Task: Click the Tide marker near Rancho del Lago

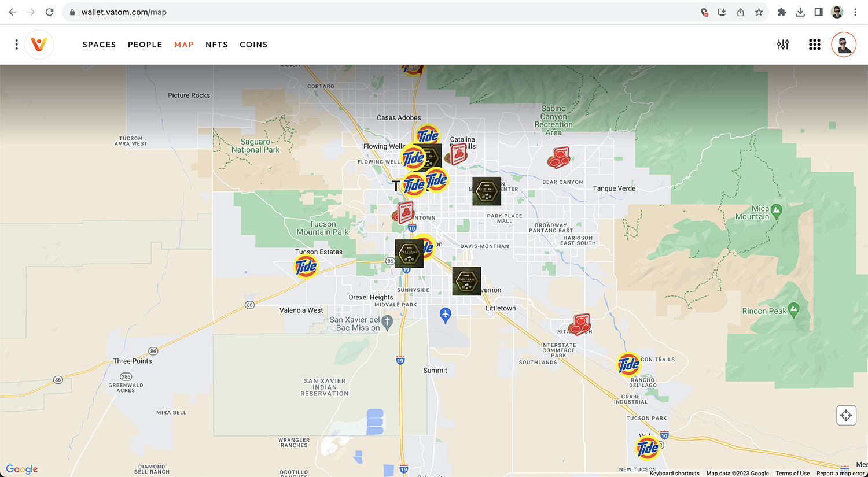Action: [x=628, y=365]
